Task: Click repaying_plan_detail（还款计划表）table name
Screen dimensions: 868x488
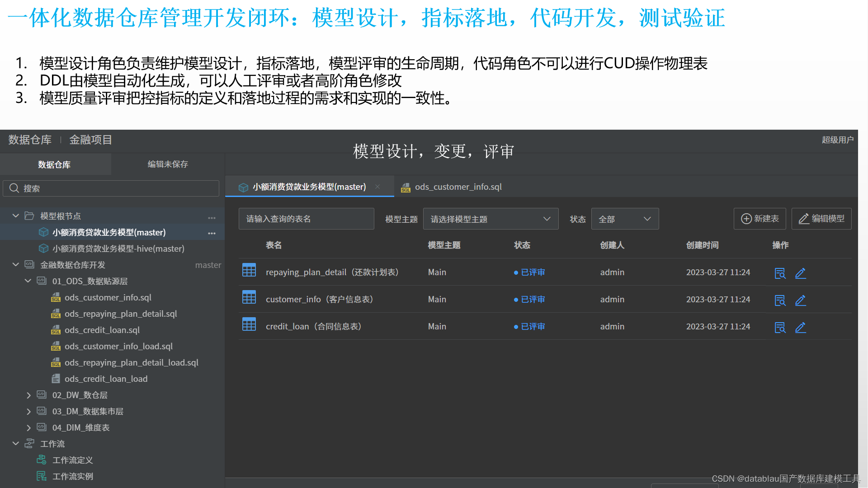Action: coord(332,272)
